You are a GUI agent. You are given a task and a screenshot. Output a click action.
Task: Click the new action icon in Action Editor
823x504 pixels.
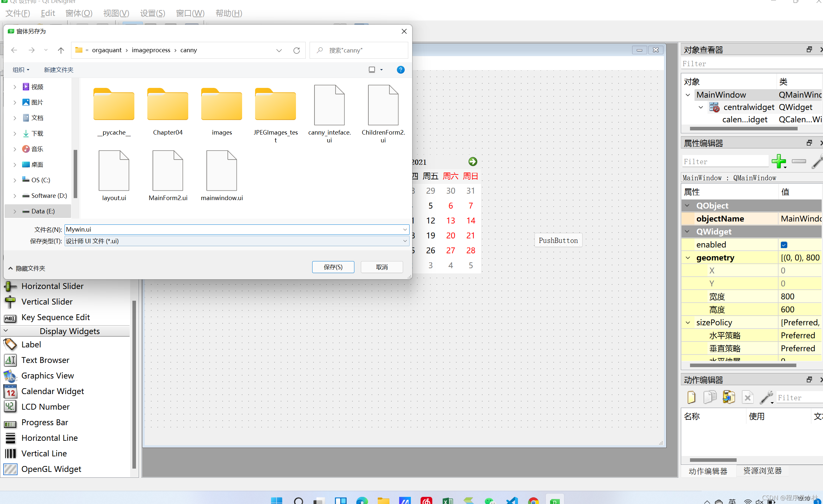click(x=691, y=397)
